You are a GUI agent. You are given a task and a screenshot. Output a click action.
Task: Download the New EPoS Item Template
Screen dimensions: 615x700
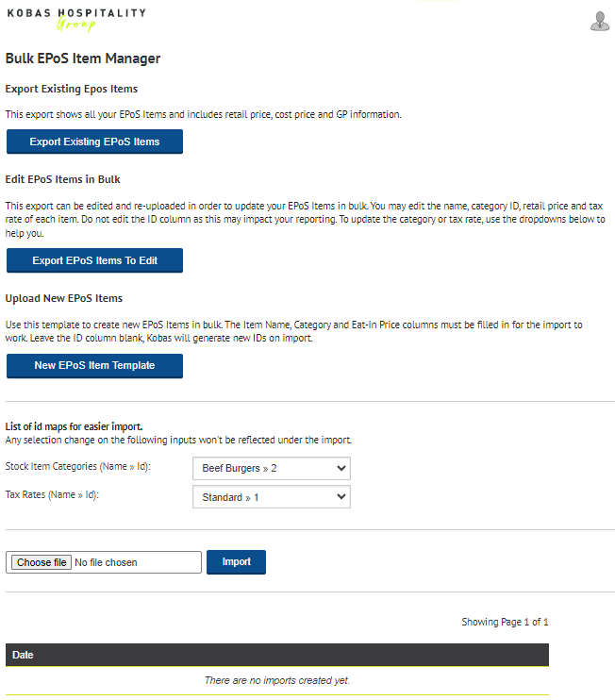(94, 366)
